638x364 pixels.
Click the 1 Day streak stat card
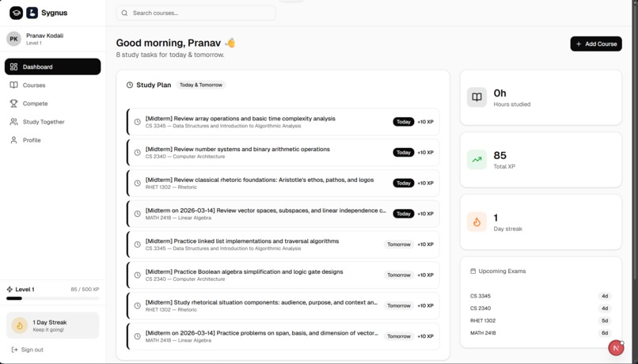pyautogui.click(x=541, y=222)
